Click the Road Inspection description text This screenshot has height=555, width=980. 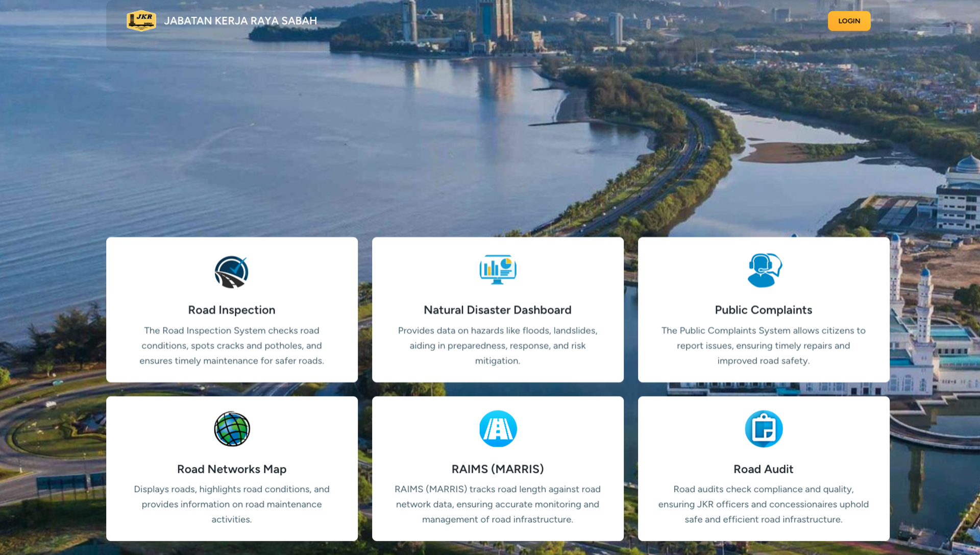click(x=231, y=346)
